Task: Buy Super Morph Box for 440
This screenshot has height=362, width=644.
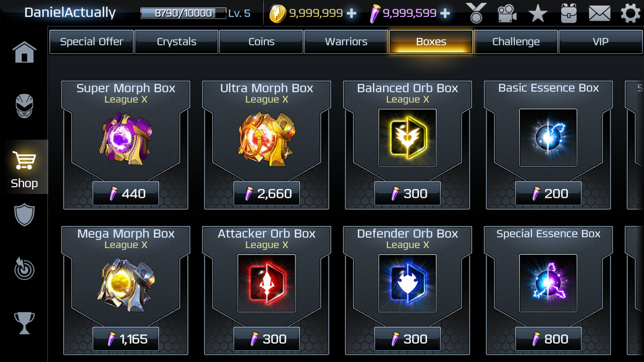Action: (125, 193)
